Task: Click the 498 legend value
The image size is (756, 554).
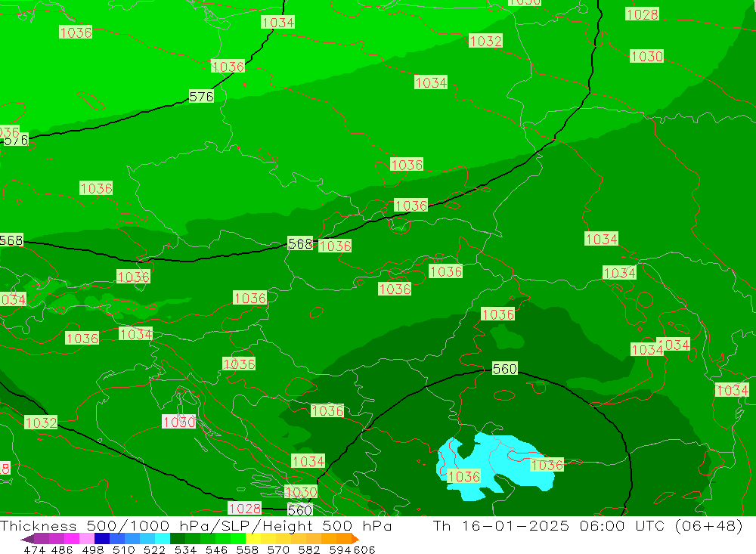Action: pos(92,549)
